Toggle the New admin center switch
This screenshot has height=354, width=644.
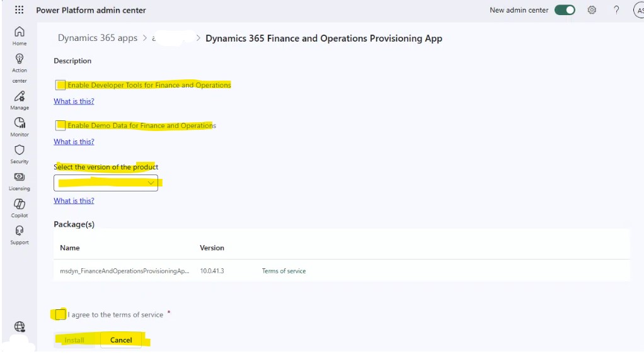[x=565, y=10]
